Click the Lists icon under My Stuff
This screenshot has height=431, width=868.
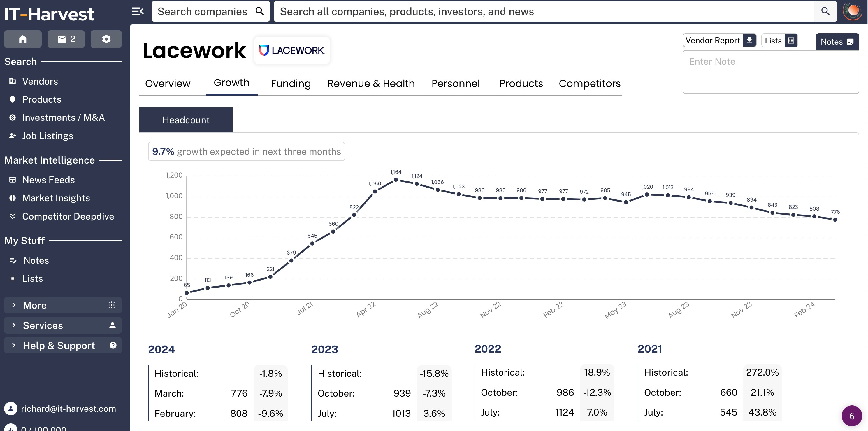point(13,278)
